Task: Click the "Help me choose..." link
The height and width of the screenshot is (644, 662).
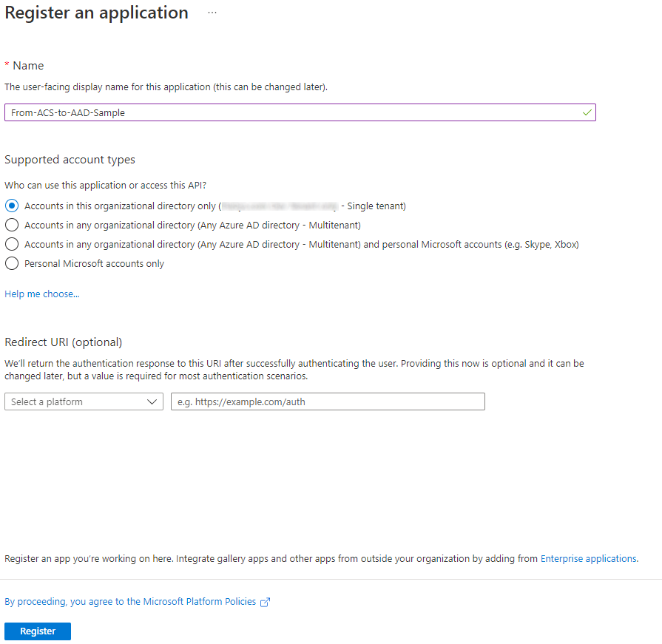Action: 41,294
